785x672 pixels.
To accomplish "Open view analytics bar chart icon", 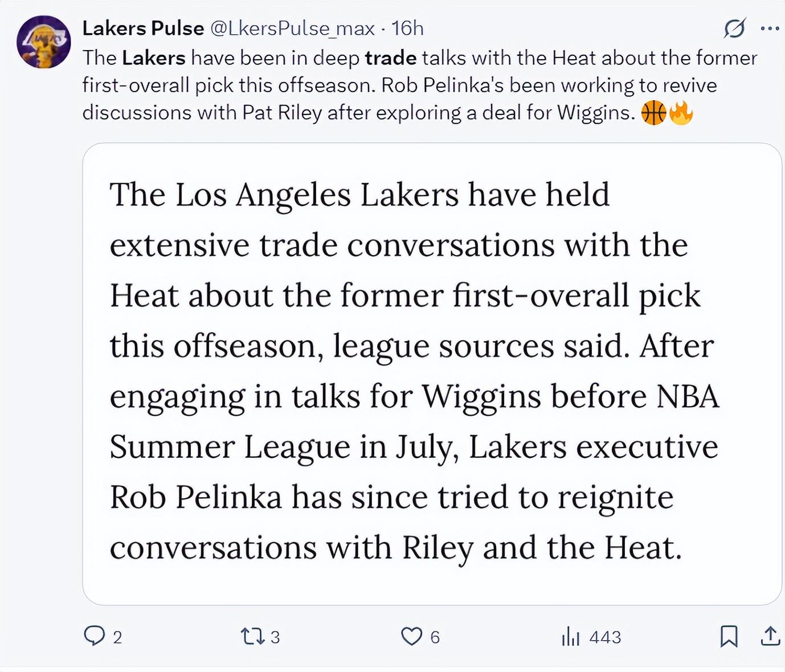I will click(570, 636).
